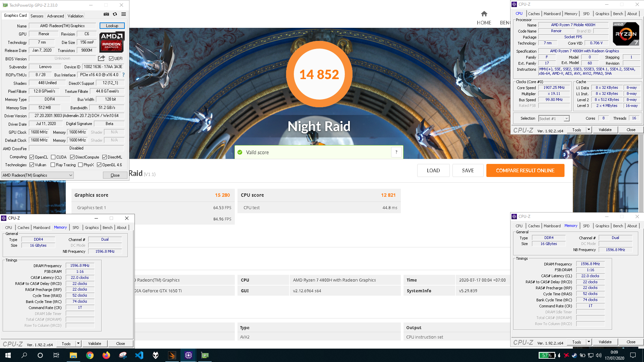Image resolution: width=644 pixels, height=362 pixels.
Task: Click Validate in bottom-left CPU-Z
Action: click(95, 343)
